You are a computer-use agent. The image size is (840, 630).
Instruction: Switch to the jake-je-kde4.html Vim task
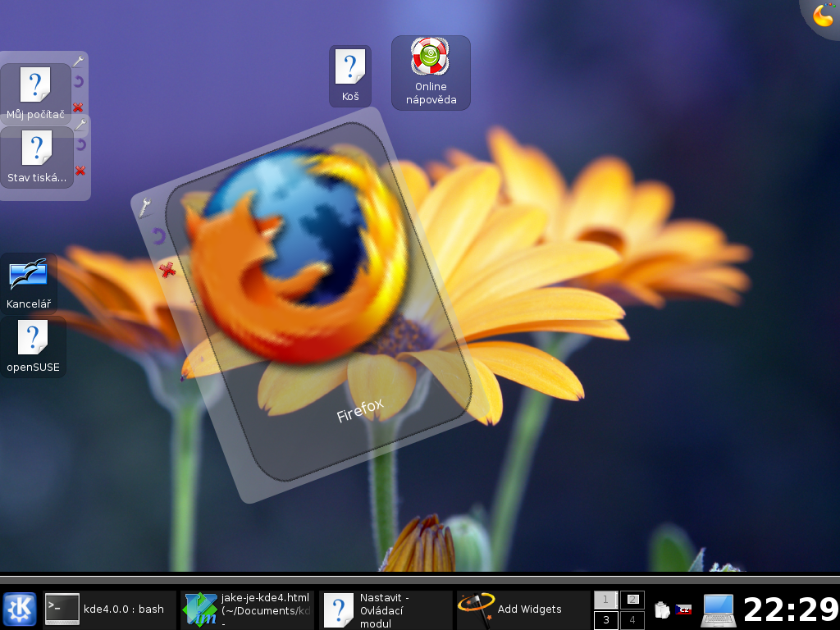pyautogui.click(x=247, y=609)
